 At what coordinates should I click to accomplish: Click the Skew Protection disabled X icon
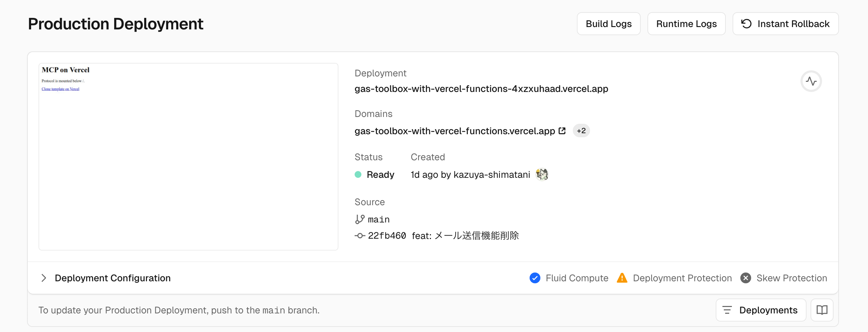tap(745, 278)
